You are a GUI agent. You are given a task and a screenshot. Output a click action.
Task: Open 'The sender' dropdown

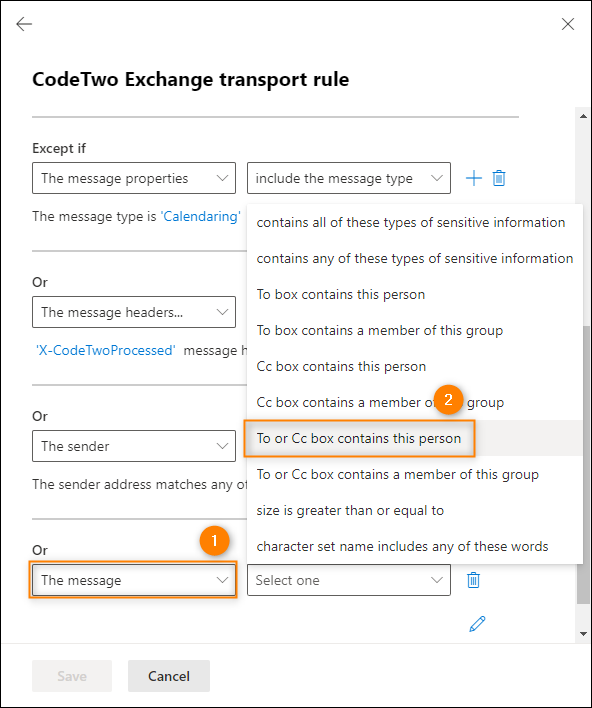[x=134, y=446]
